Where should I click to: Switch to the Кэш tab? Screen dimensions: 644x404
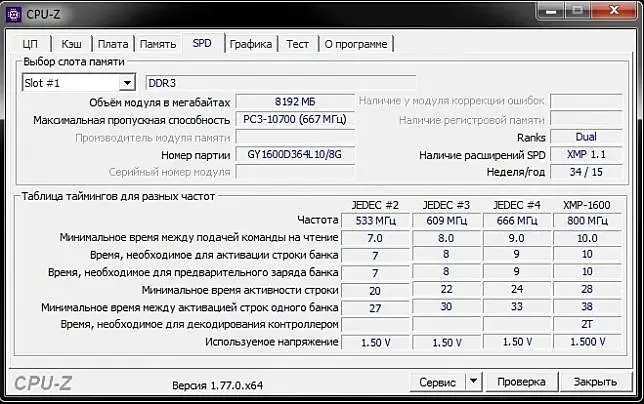tap(71, 44)
